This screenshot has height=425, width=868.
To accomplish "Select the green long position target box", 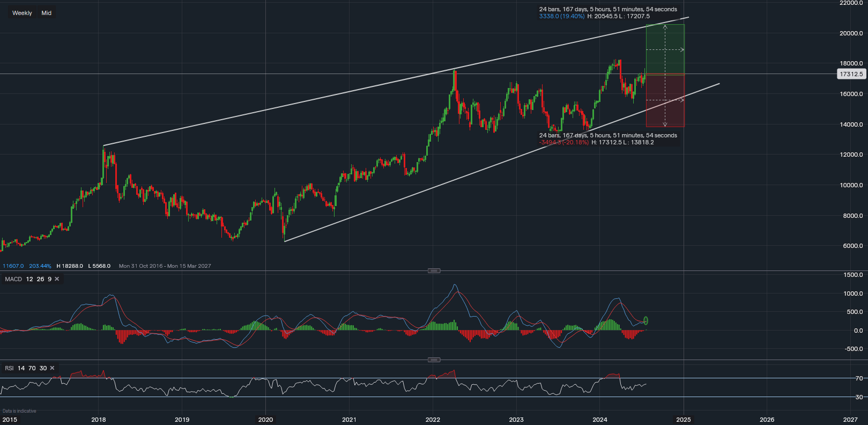I will coord(665,49).
